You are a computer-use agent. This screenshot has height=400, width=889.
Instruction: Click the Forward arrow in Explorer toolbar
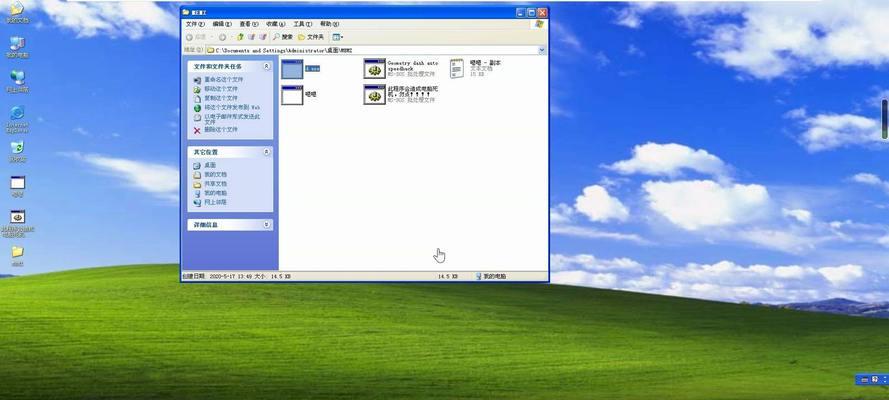click(222, 37)
